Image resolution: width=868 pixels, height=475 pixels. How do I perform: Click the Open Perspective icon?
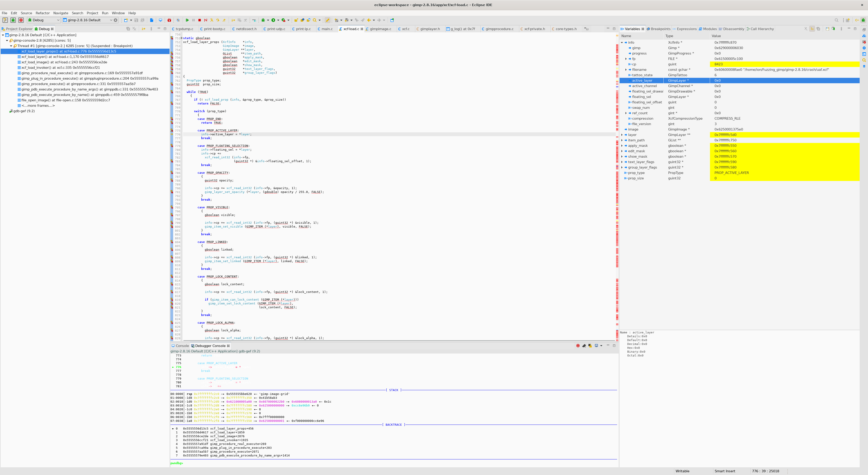(x=848, y=20)
